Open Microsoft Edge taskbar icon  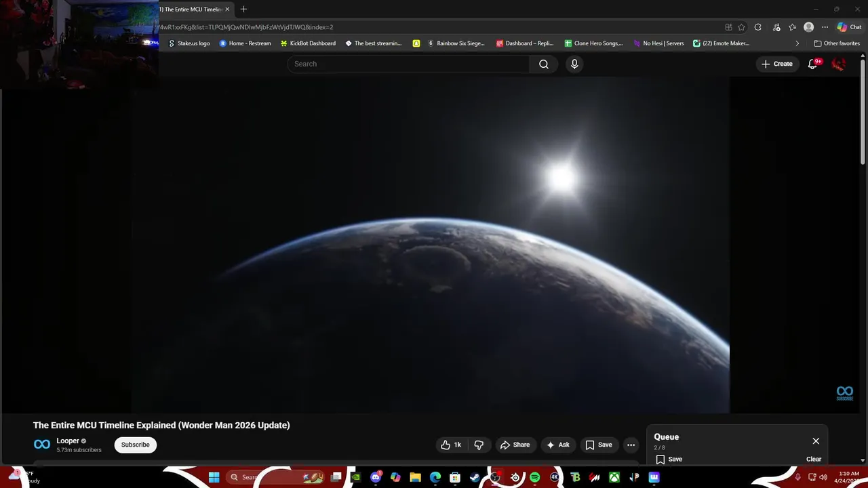pos(435,477)
